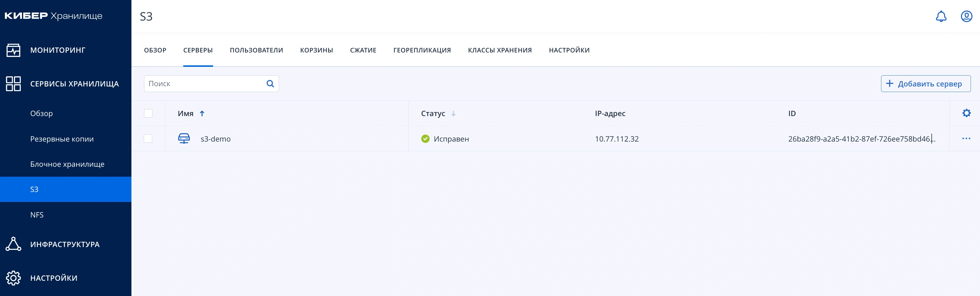Open Сервисы хранилища in the sidebar
The height and width of the screenshot is (296, 980).
coord(74,84)
